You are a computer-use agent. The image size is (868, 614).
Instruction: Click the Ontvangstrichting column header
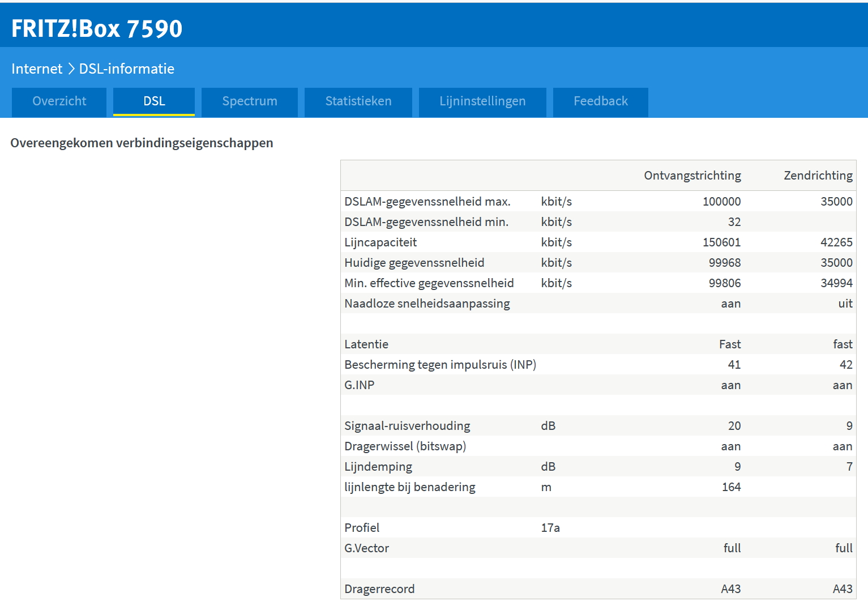pos(692,176)
